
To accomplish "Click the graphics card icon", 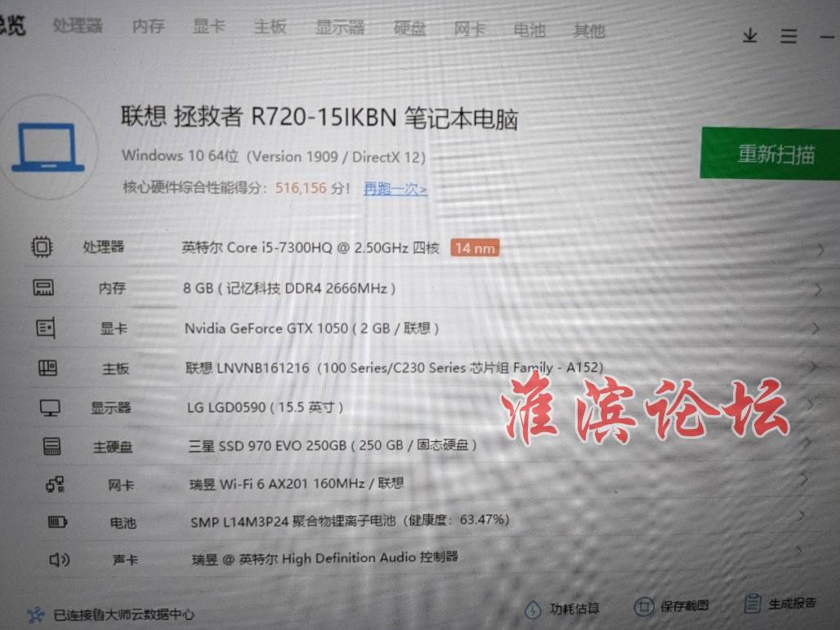I will click(46, 328).
